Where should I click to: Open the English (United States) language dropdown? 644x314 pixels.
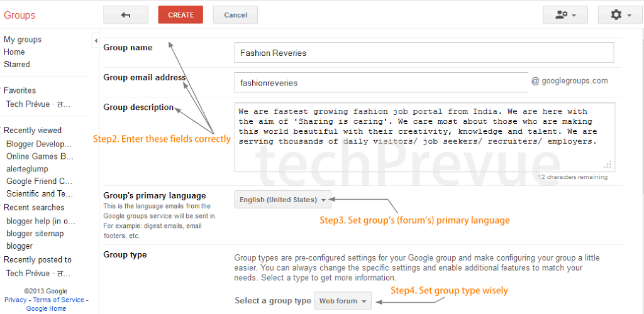(282, 200)
